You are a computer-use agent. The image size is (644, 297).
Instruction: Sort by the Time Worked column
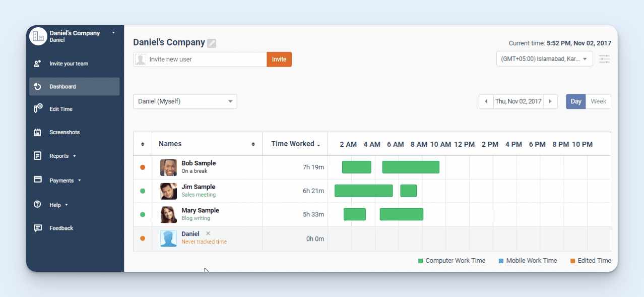click(x=295, y=144)
